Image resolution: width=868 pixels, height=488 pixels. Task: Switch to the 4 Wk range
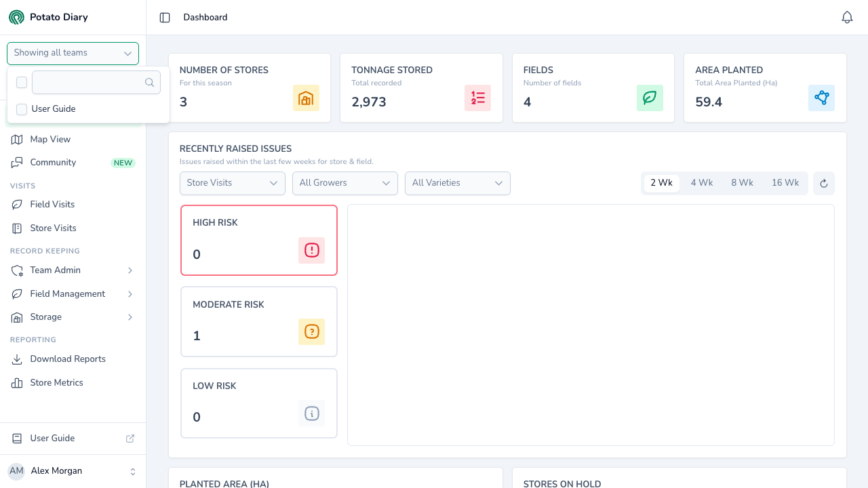point(702,183)
